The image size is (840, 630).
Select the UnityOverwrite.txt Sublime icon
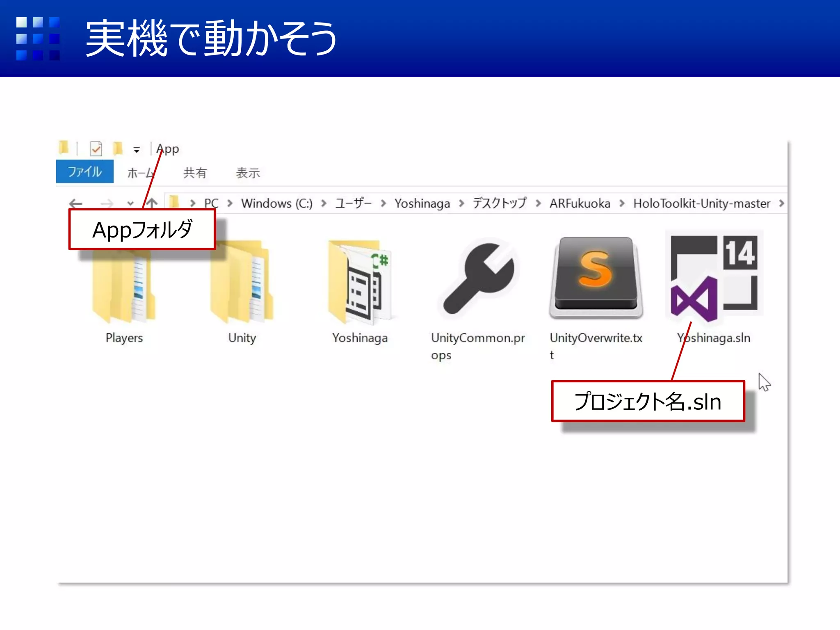point(596,278)
